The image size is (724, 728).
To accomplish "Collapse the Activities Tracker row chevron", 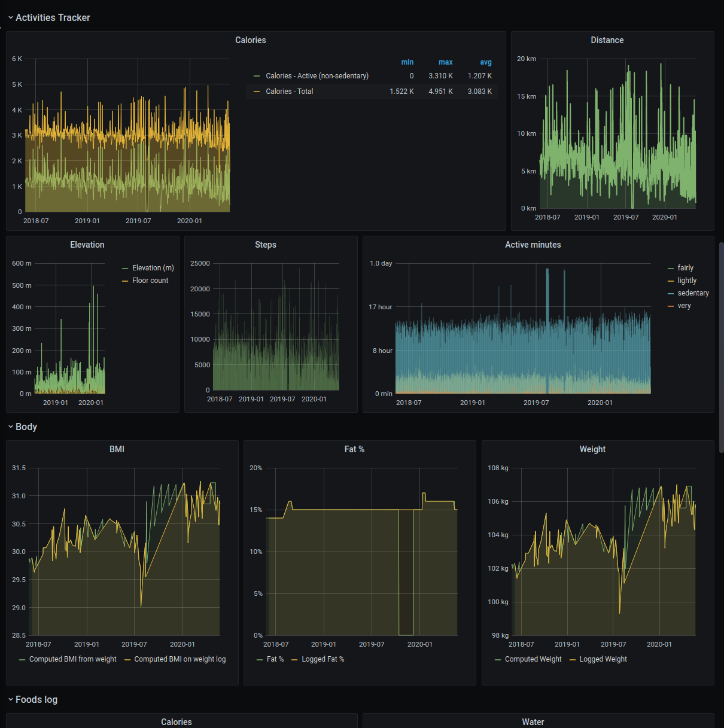I will tap(11, 18).
